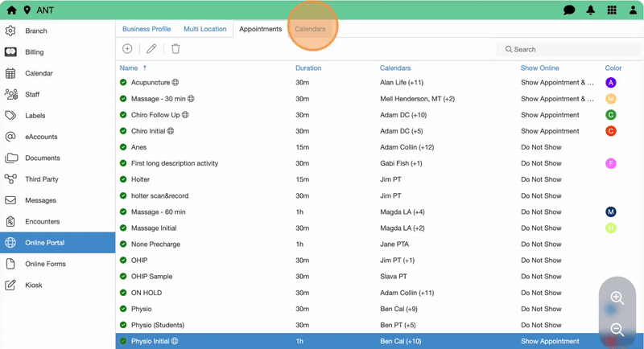Open the apps grid icon
The height and width of the screenshot is (349, 644).
click(x=612, y=10)
